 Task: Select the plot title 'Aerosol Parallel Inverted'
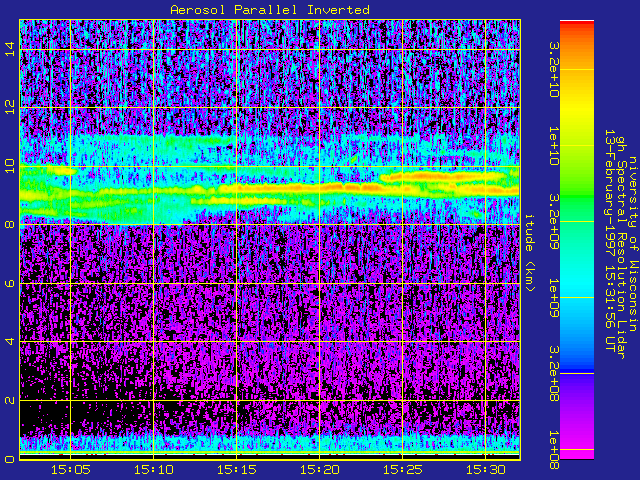pos(270,10)
